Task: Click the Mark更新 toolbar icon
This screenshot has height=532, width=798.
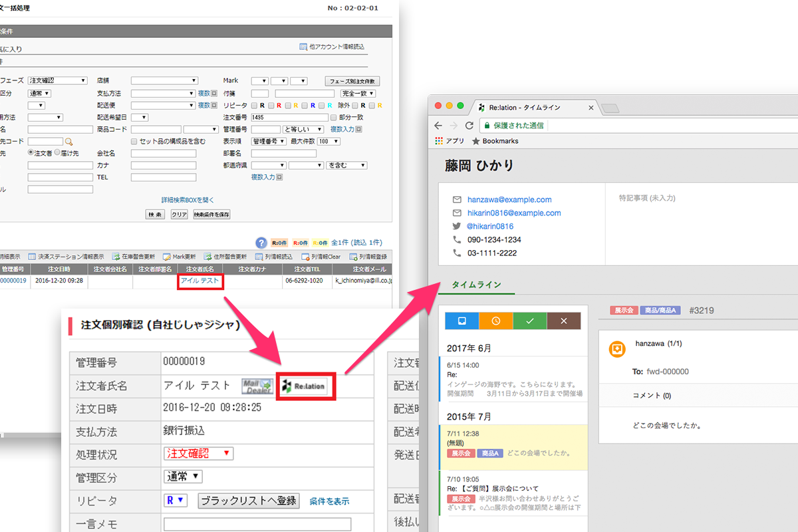Action: coord(167,256)
